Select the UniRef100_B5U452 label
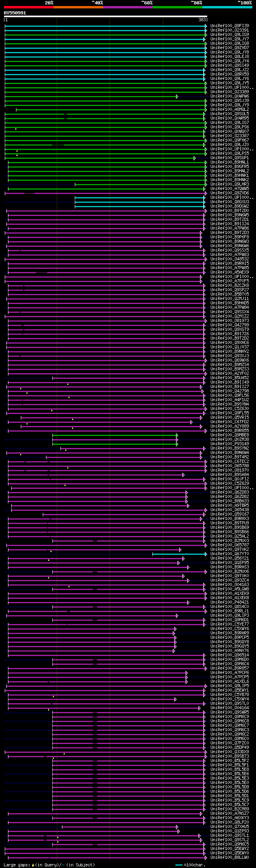Viewport: 256px width, 868px height. tap(230, 378)
